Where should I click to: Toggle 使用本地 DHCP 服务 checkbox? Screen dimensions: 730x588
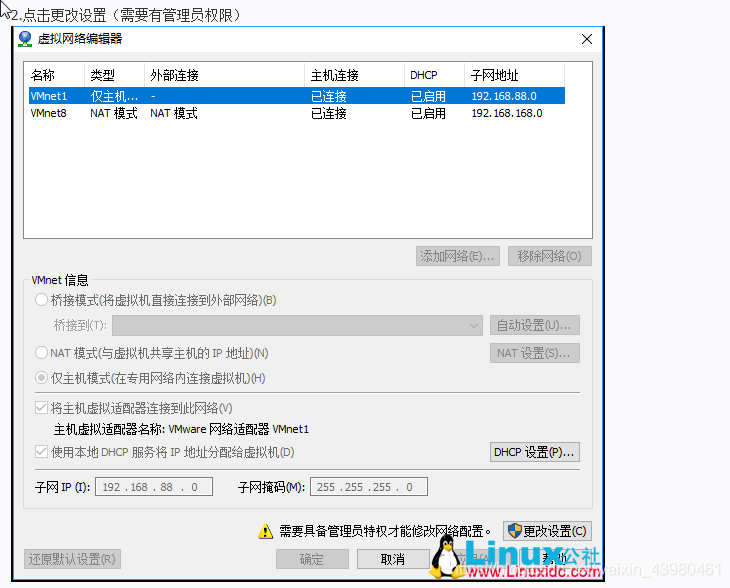tap(41, 452)
